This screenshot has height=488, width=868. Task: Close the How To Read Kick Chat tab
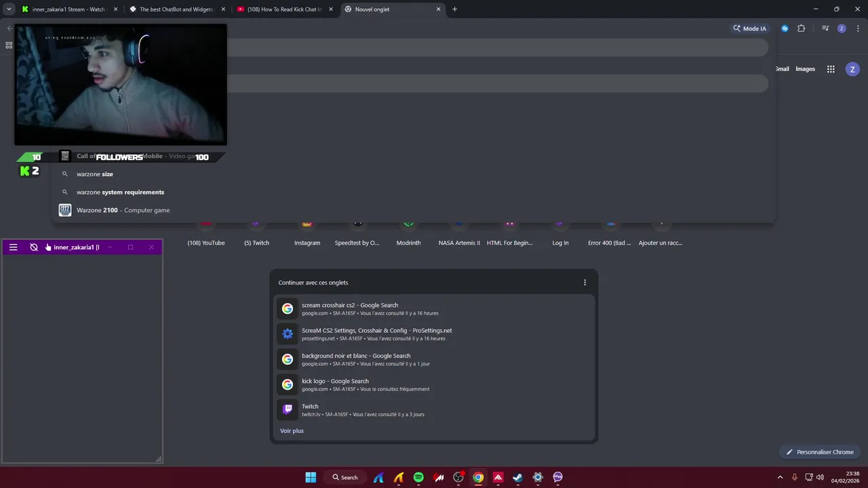point(330,9)
